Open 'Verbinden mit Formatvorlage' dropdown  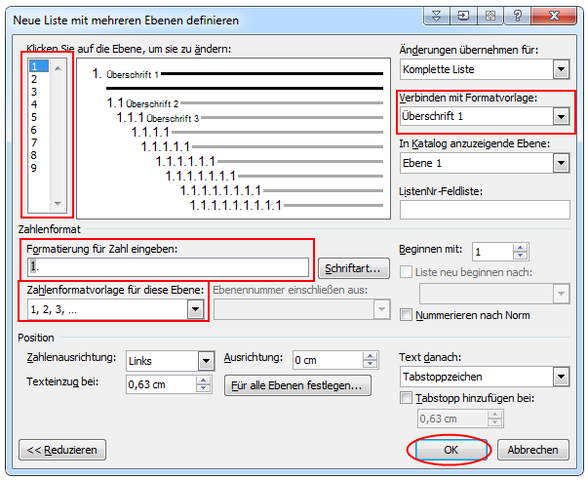pyautogui.click(x=561, y=117)
